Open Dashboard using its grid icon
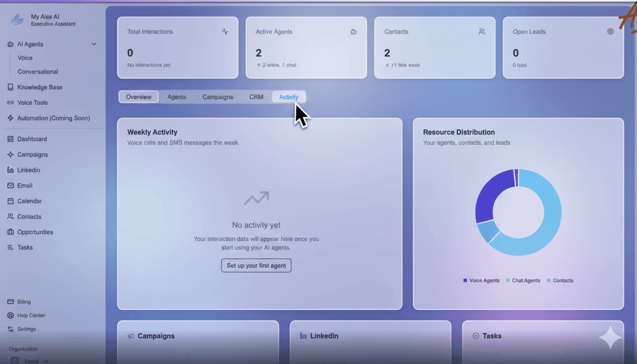 click(x=10, y=139)
